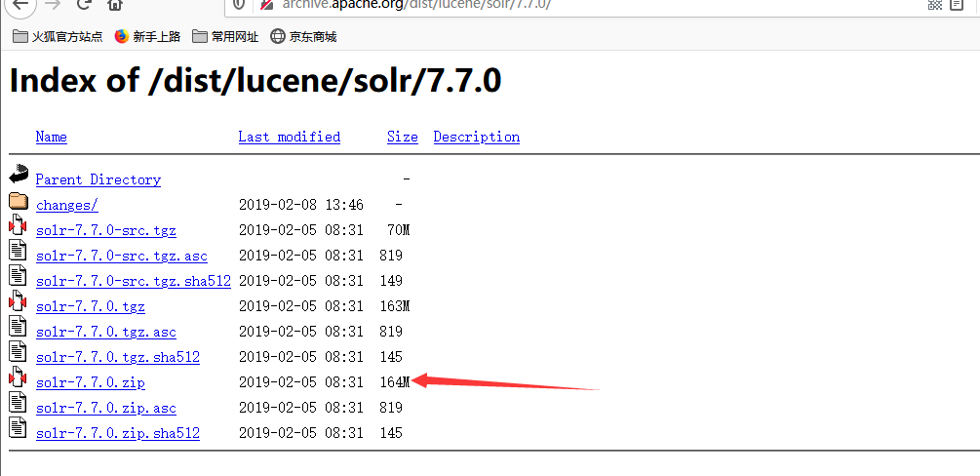Click the tracking shield icon in address bar
This screenshot has height=476, width=980.
(x=238, y=4)
